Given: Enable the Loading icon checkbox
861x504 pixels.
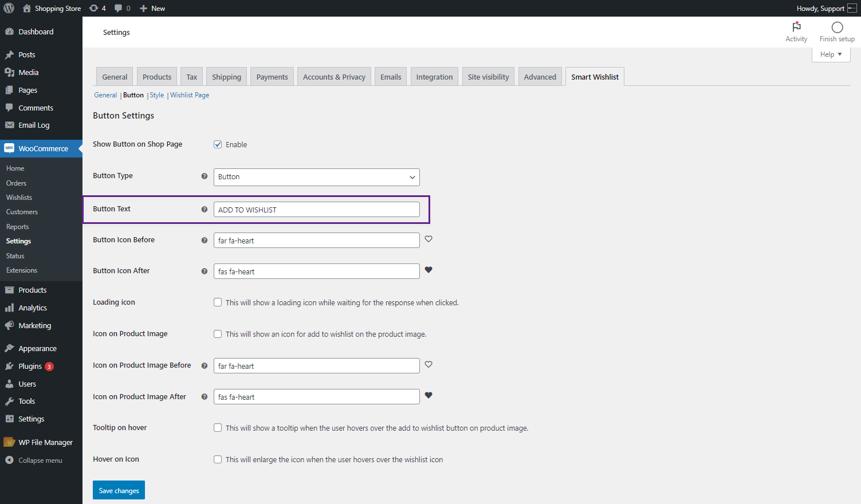Looking at the screenshot, I should pyautogui.click(x=218, y=302).
